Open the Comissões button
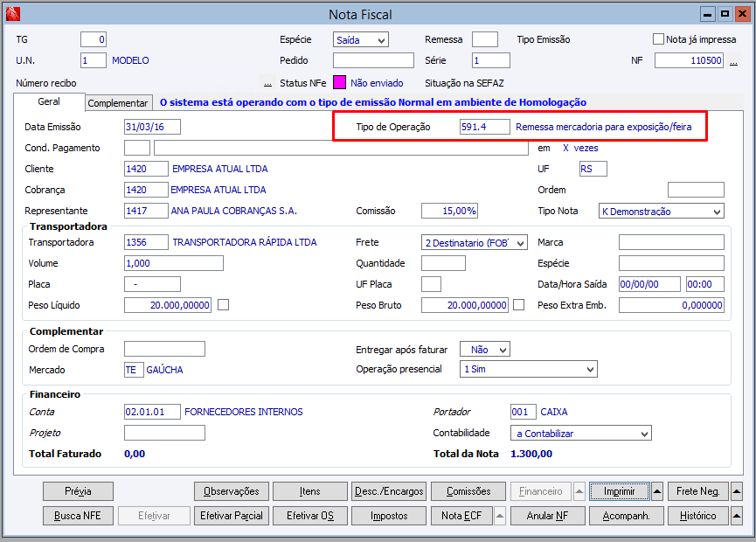Viewport: 756px width, 542px height. click(468, 491)
